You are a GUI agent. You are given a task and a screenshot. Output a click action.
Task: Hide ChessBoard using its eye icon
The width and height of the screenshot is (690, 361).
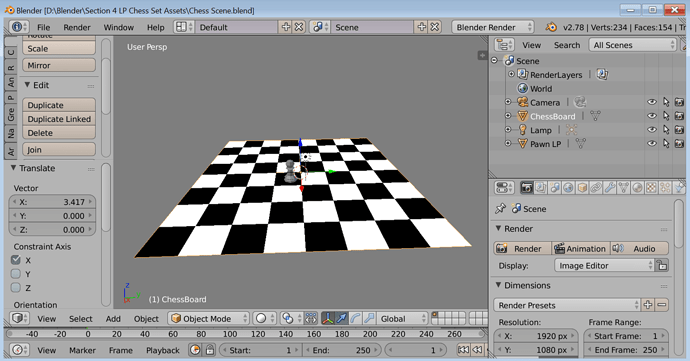tap(652, 116)
